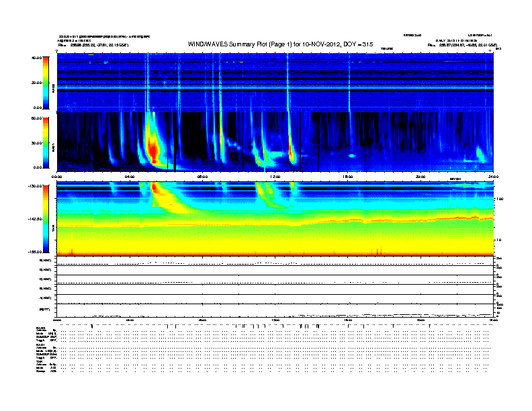Screen dimensions: 532x411
Task: Click the RAD2 intensity color bar
Action: point(46,83)
